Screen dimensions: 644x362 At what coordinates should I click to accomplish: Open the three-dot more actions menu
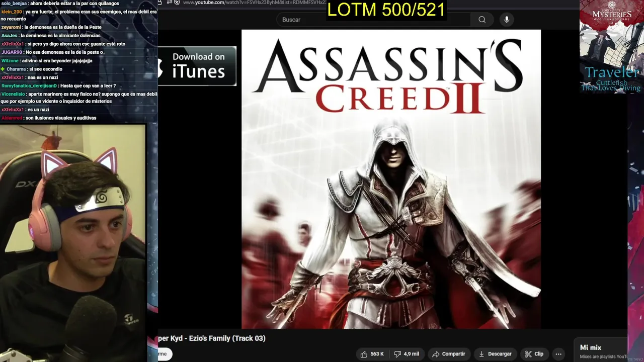click(x=558, y=354)
